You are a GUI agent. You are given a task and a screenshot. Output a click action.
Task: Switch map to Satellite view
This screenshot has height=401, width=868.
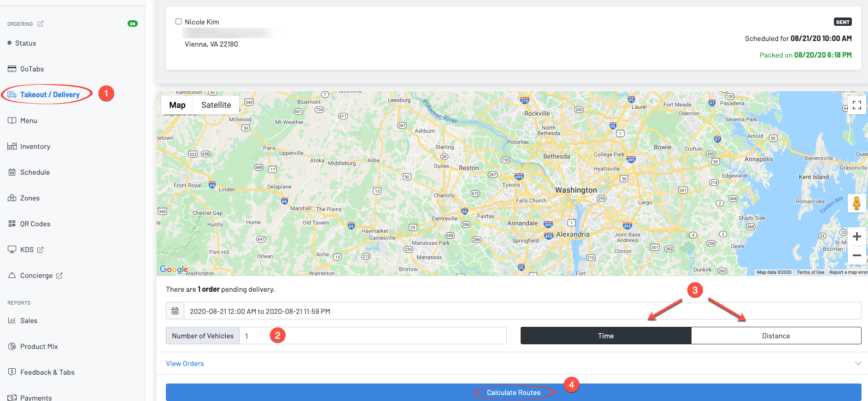(x=216, y=105)
